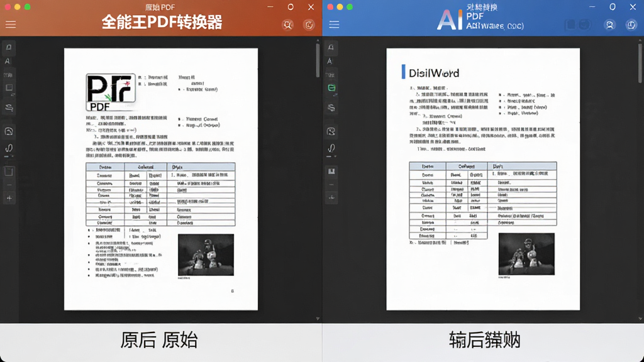Click magnifier search icon in orange header

[x=287, y=25]
